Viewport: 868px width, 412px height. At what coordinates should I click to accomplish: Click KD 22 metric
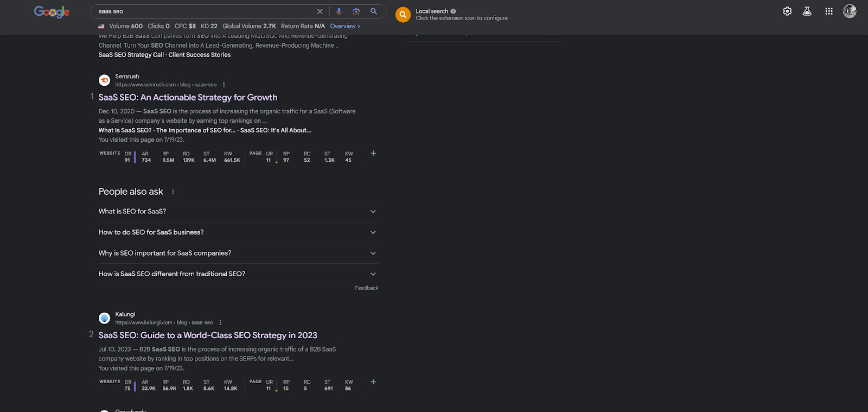(x=209, y=26)
